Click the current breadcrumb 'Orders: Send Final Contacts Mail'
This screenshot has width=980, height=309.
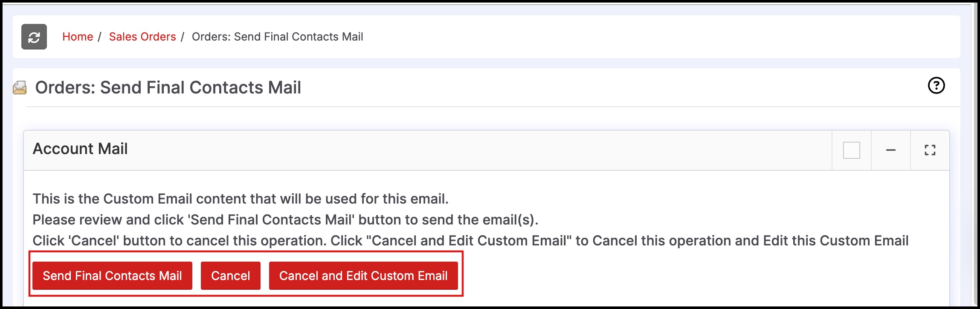(x=277, y=37)
